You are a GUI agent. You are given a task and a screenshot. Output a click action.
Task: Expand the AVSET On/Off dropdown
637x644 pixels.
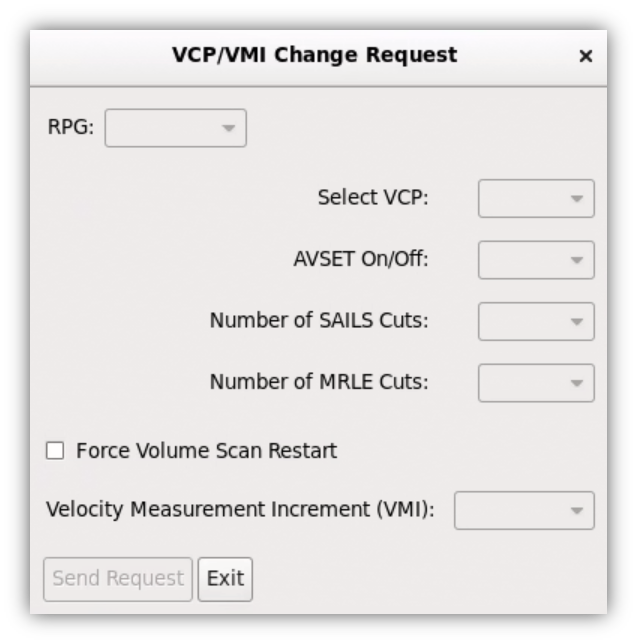536,260
